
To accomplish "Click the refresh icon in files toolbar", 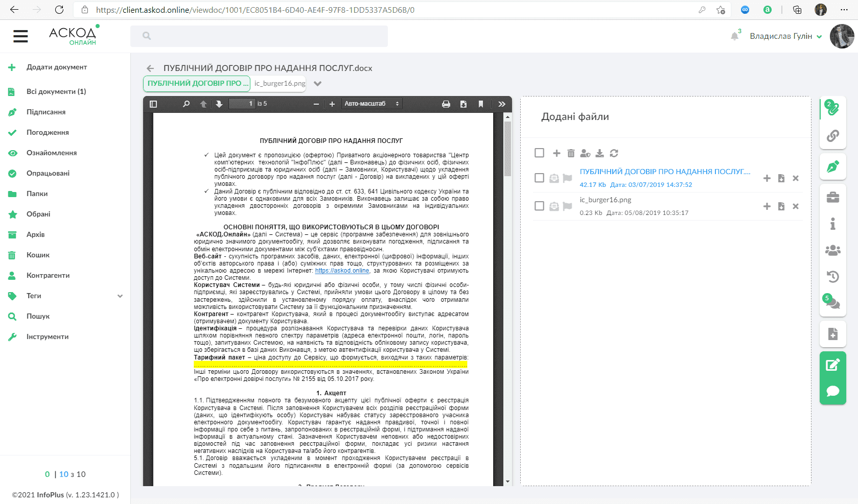I will click(x=614, y=153).
